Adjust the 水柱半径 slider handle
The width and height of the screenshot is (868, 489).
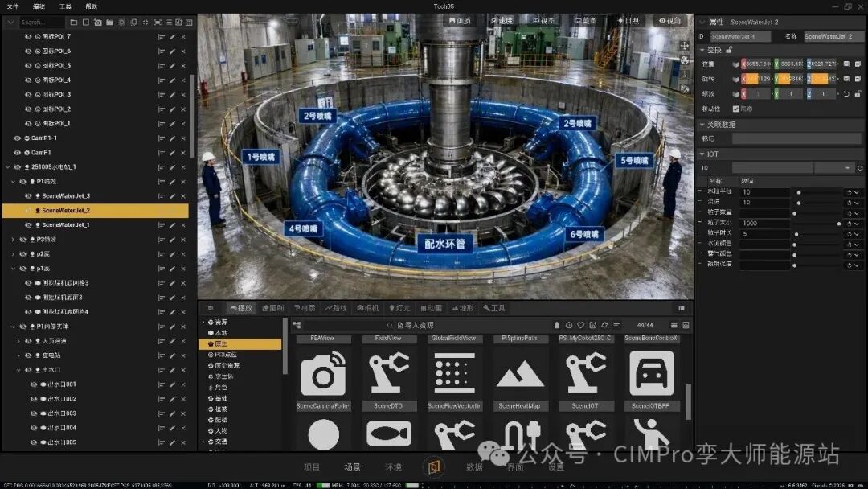pyautogui.click(x=798, y=192)
